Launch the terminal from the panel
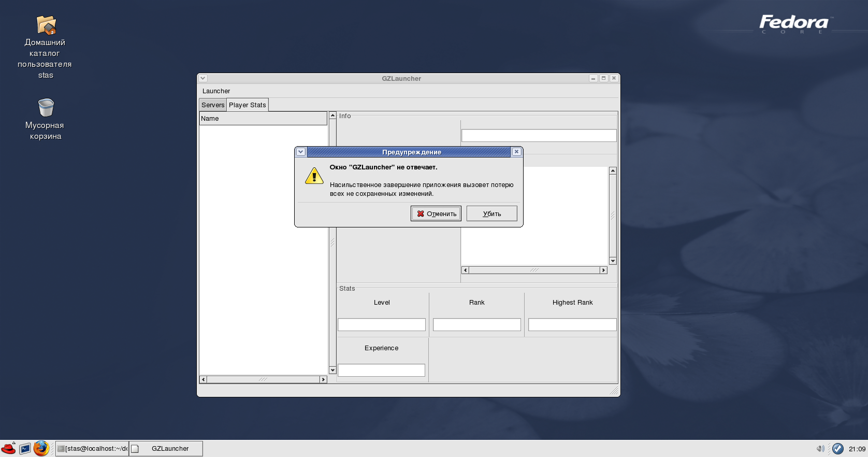Viewport: 868px width, 457px height. point(25,449)
